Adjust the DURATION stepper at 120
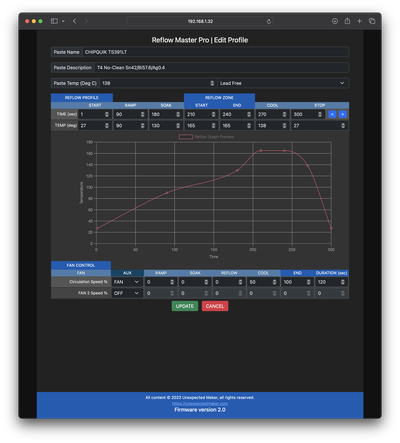 (343, 282)
